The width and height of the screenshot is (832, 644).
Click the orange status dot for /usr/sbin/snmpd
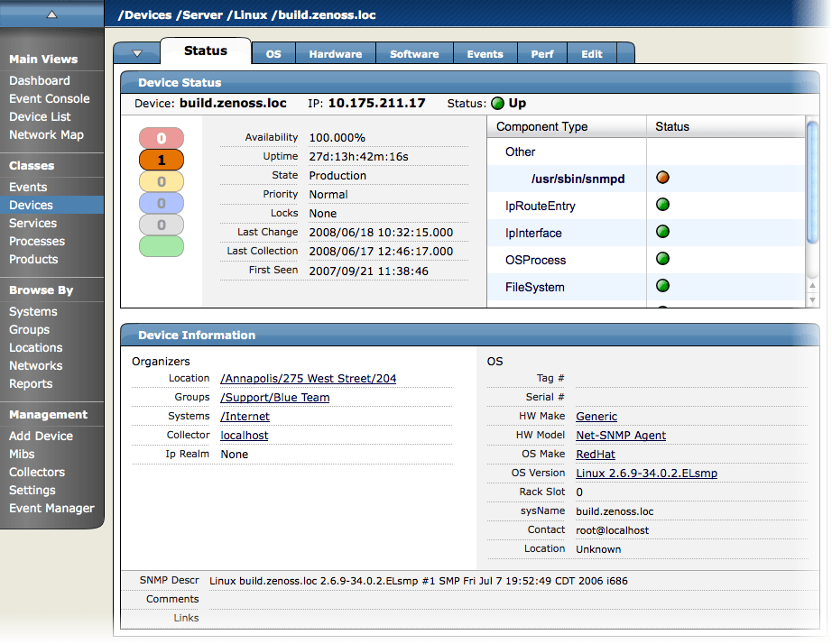click(662, 177)
